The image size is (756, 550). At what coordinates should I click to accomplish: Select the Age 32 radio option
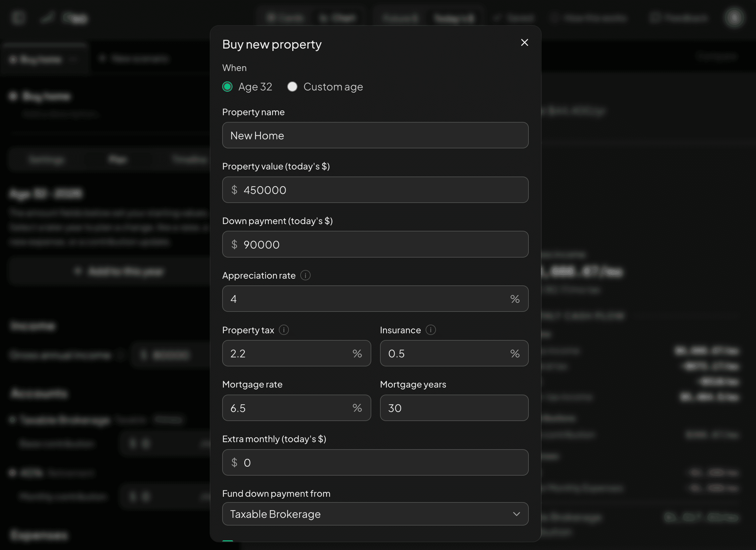(x=228, y=87)
